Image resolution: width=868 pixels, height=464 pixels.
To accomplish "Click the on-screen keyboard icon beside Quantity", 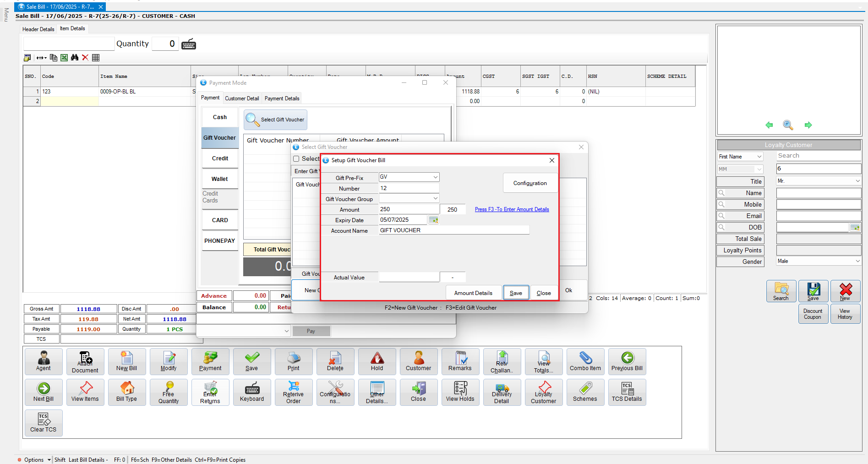I will click(x=189, y=44).
